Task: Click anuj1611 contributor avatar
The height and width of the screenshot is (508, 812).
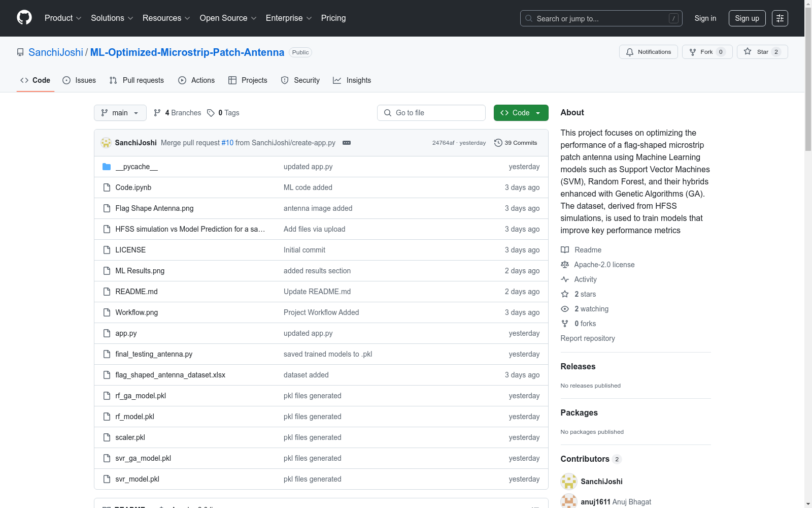Action: coord(569,501)
